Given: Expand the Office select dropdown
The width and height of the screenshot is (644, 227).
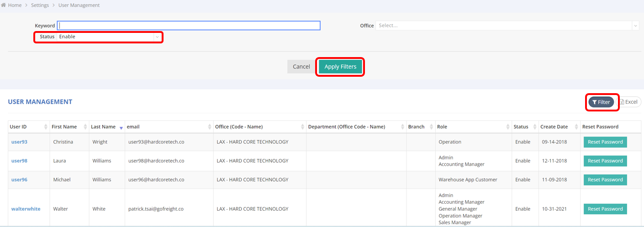Looking at the screenshot, I should tap(507, 26).
